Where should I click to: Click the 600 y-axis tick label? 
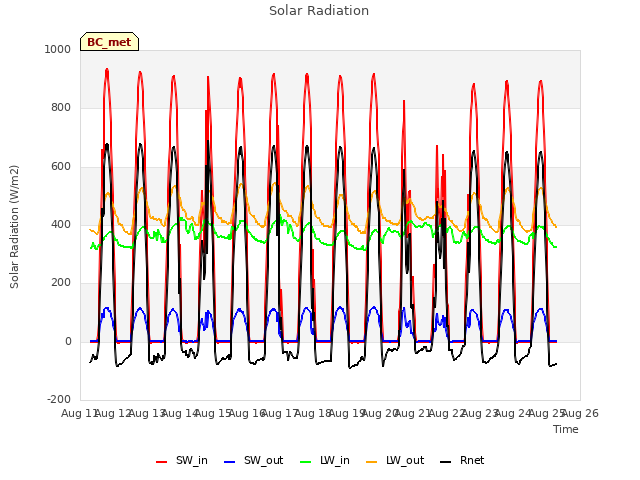click(61, 166)
